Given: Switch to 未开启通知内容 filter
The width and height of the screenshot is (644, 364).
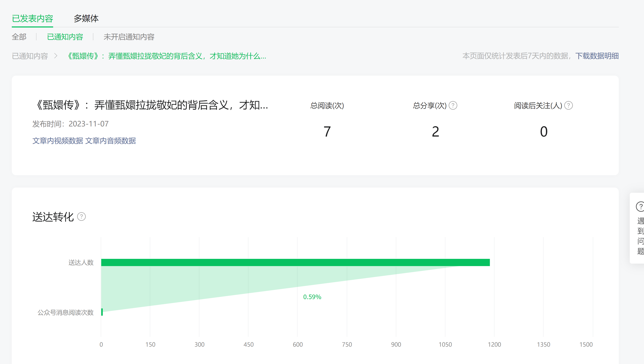Looking at the screenshot, I should pyautogui.click(x=129, y=37).
